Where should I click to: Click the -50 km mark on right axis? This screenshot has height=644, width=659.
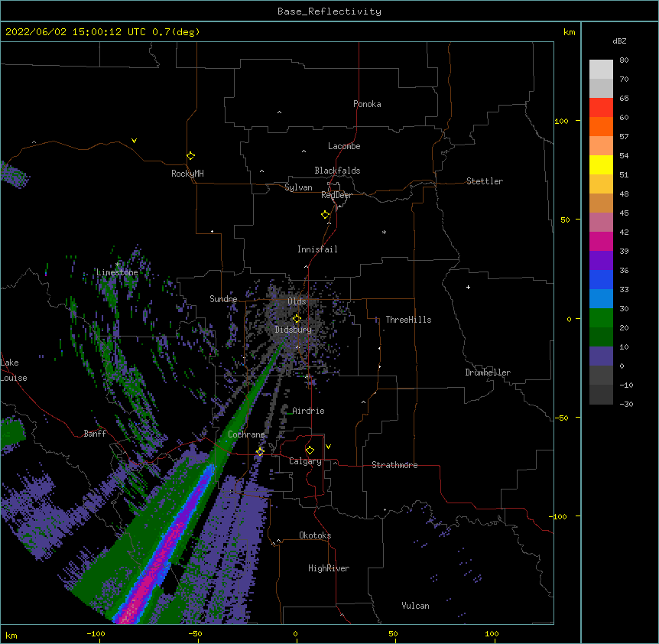point(561,418)
